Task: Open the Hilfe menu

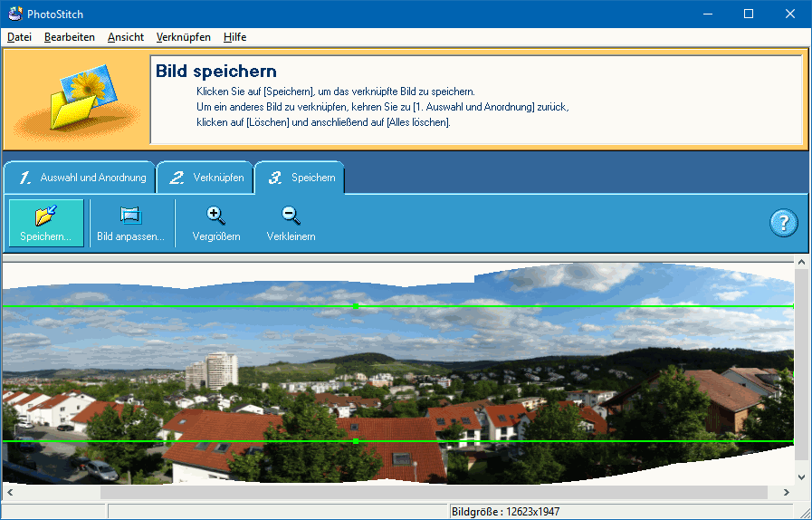Action: point(235,37)
